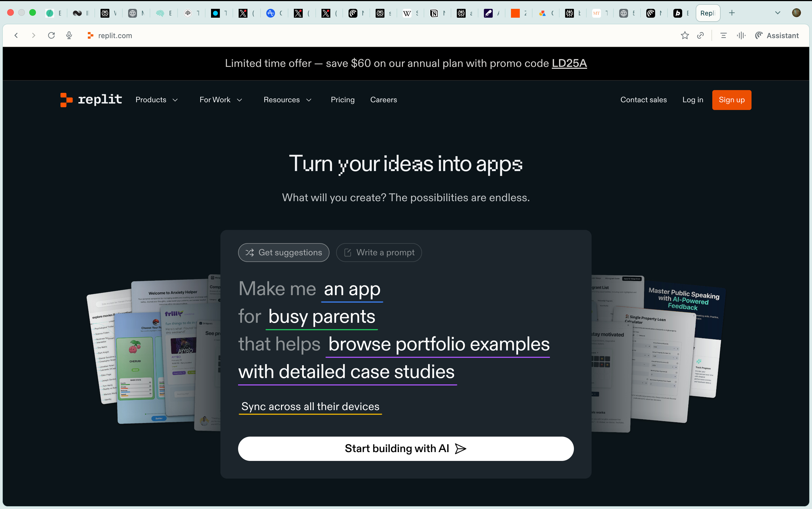Expand the For Work dropdown
This screenshot has height=509, width=812.
(x=221, y=100)
